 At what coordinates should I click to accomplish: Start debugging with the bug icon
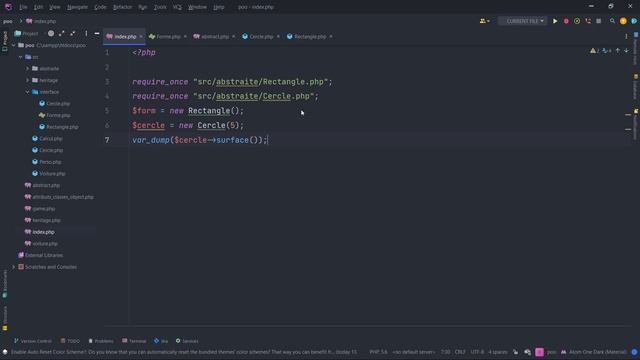coord(566,21)
